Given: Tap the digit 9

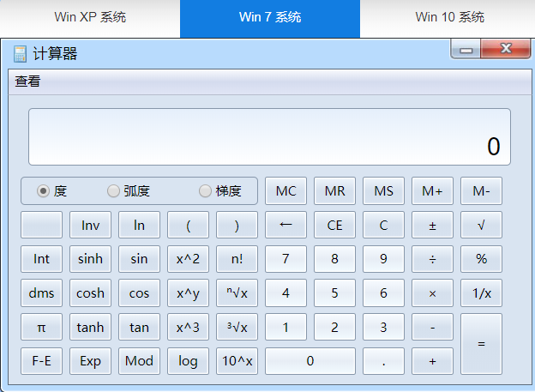Looking at the screenshot, I should click(383, 259).
